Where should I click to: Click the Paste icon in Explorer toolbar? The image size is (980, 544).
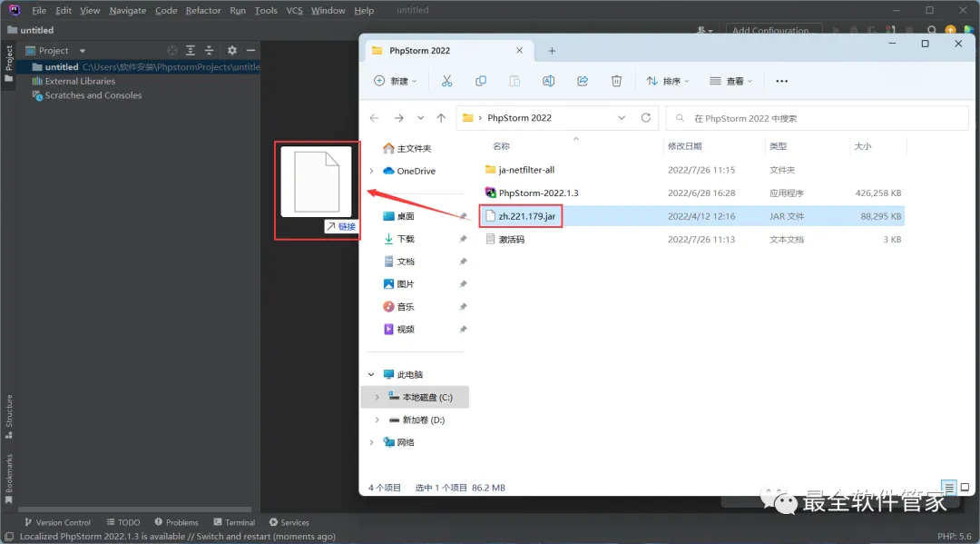tap(514, 81)
